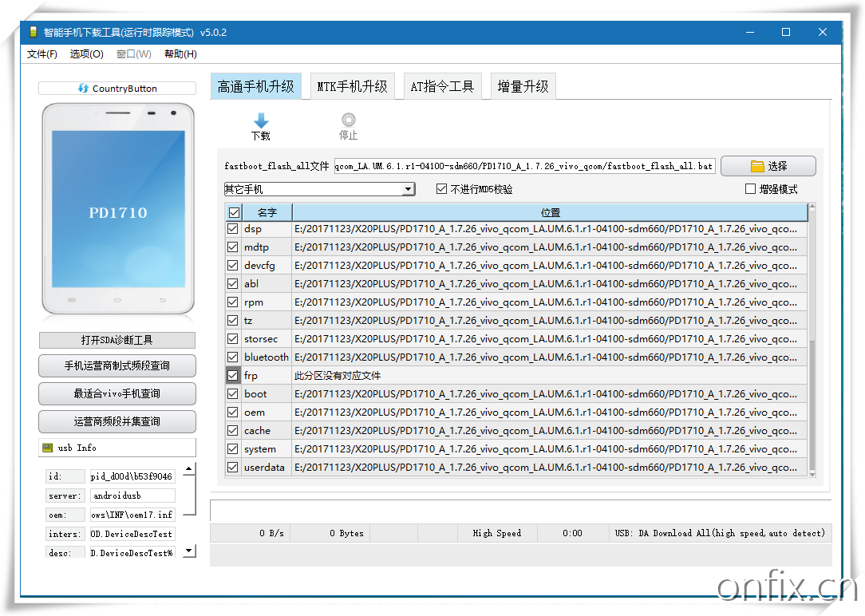Image resolution: width=865 pixels, height=616 pixels.
Task: Toggle the select-all checkbox in table header
Action: click(232, 212)
